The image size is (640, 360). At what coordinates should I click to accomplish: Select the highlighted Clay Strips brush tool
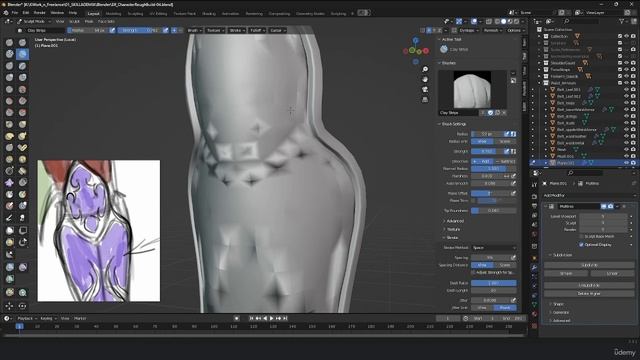(x=22, y=54)
